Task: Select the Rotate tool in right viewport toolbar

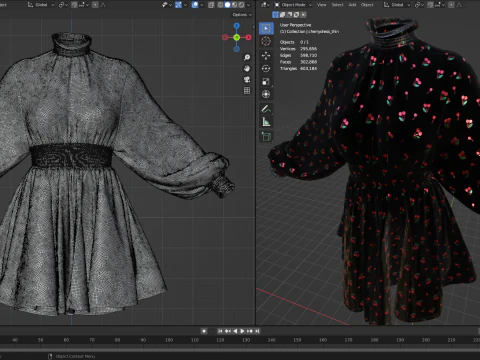Action: (266, 68)
